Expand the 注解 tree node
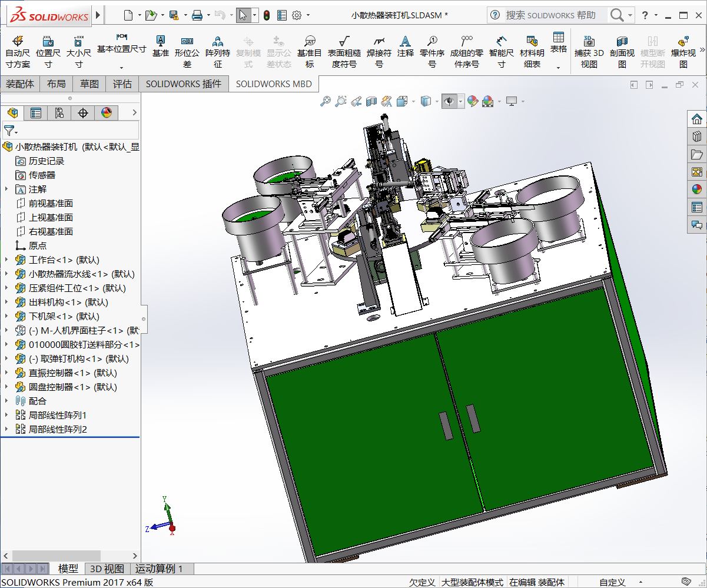 (6, 189)
